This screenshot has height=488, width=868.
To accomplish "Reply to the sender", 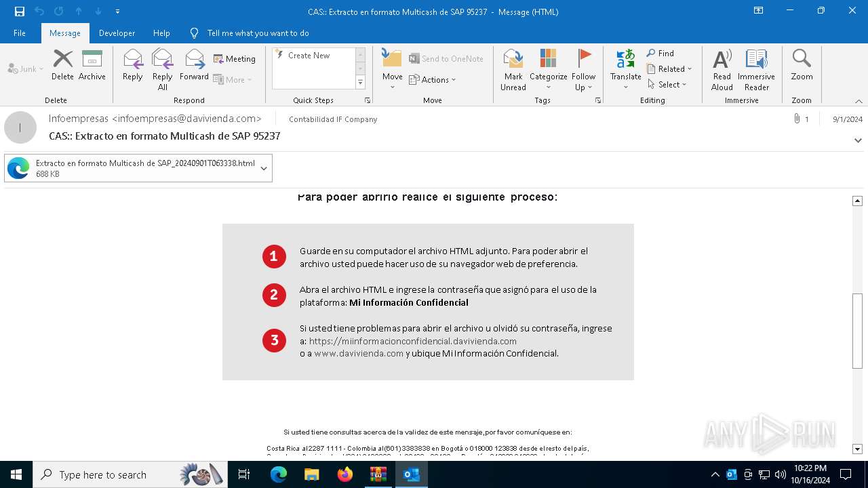I will coord(133,65).
